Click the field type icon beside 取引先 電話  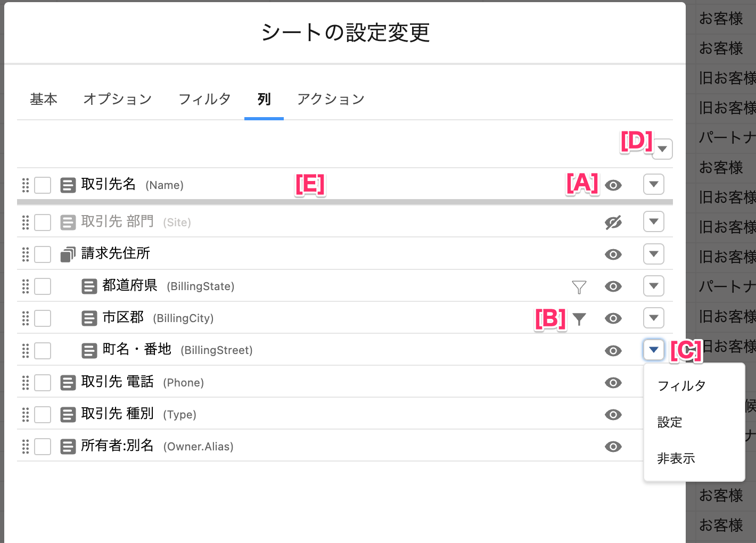click(68, 383)
